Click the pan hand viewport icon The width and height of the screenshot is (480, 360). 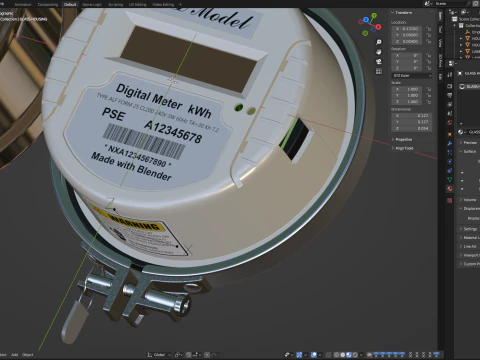coord(379,52)
